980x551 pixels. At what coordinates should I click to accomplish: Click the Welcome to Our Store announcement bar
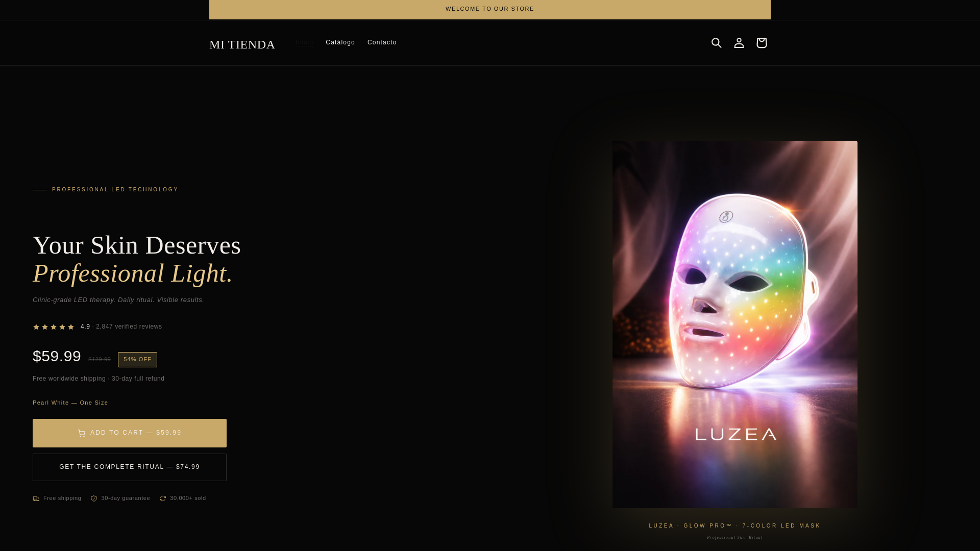pyautogui.click(x=490, y=9)
